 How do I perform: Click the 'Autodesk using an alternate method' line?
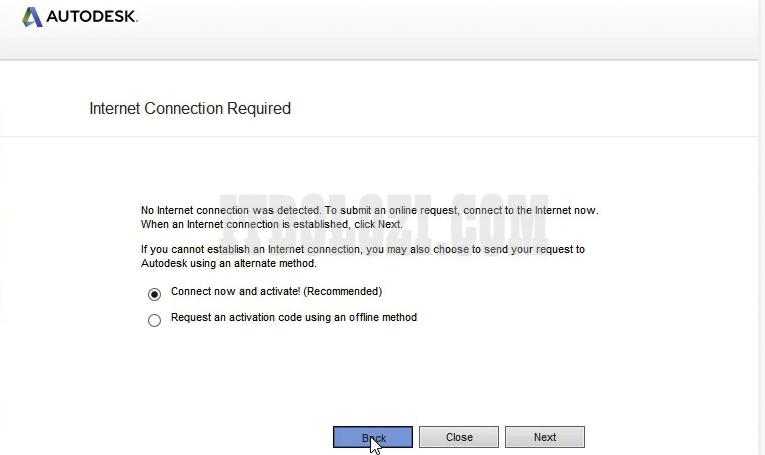pyautogui.click(x=228, y=264)
